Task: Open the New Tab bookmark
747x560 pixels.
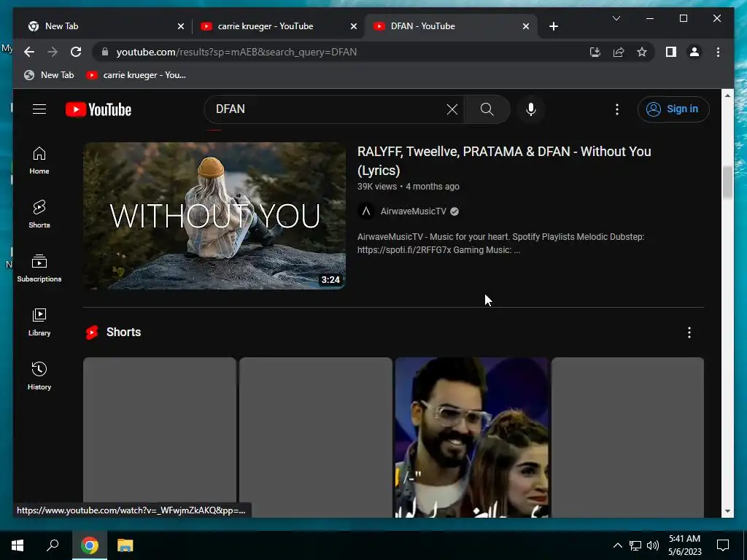Action: 49,75
